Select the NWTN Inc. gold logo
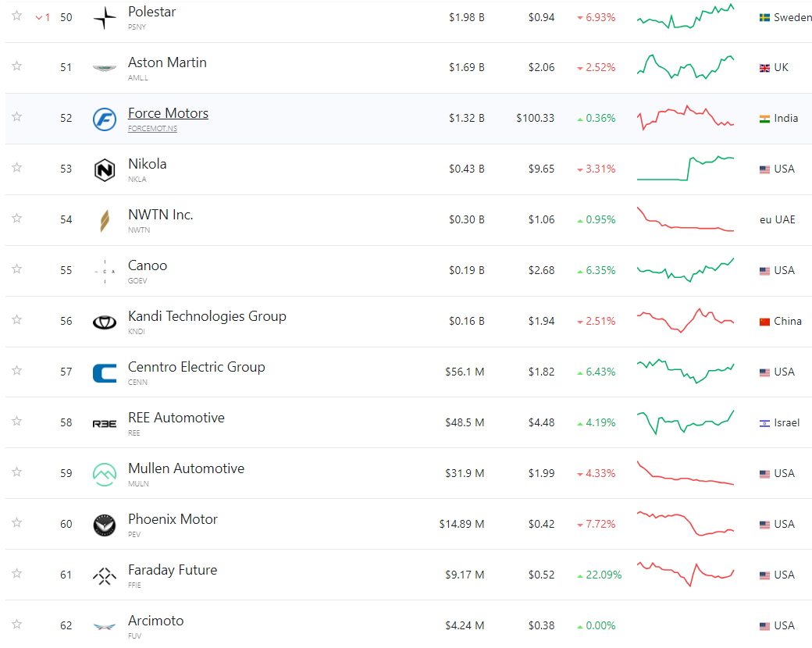This screenshot has height=648, width=812. click(105, 221)
